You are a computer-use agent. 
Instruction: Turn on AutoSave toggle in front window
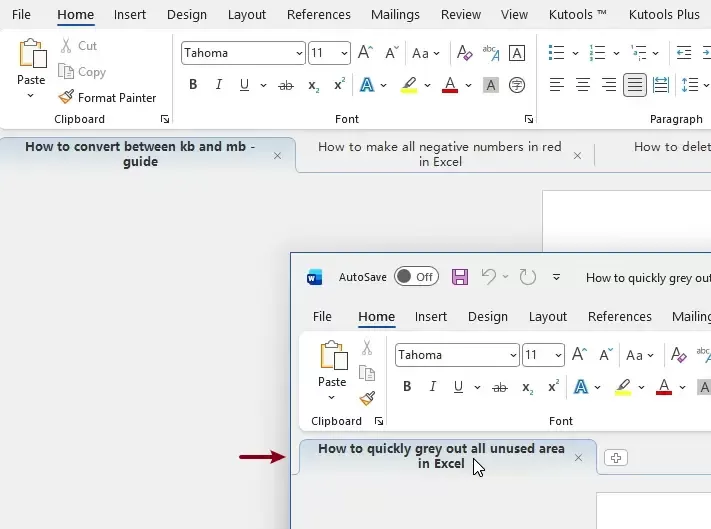click(416, 277)
